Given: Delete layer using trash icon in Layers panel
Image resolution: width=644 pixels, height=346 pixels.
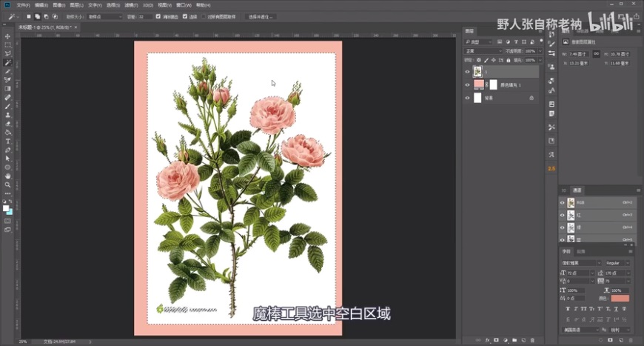Looking at the screenshot, I should pyautogui.click(x=533, y=340).
